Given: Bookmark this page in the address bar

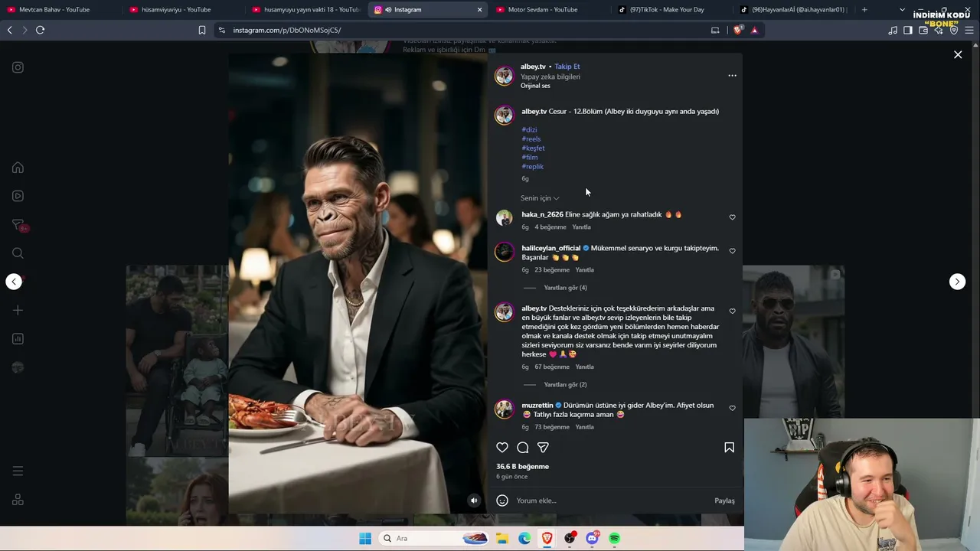Looking at the screenshot, I should point(202,30).
